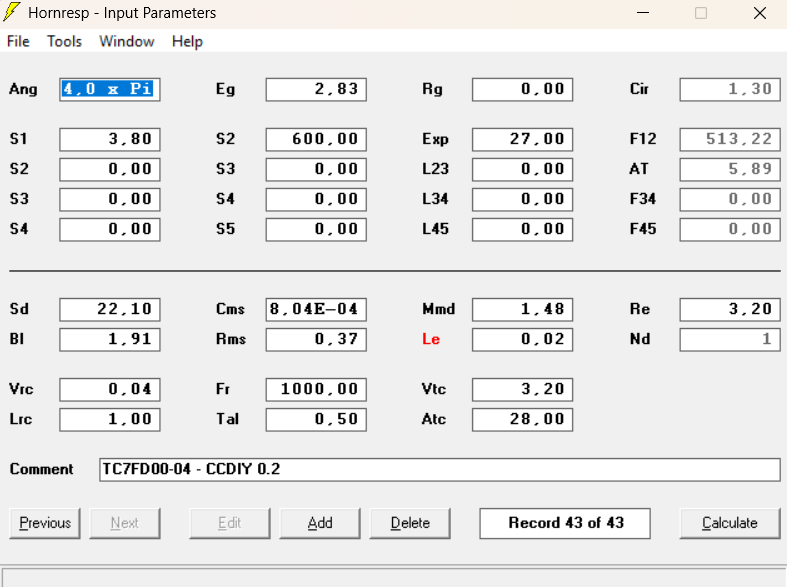Click the Vtc field
Screen dimensions: 787x587
tap(522, 390)
